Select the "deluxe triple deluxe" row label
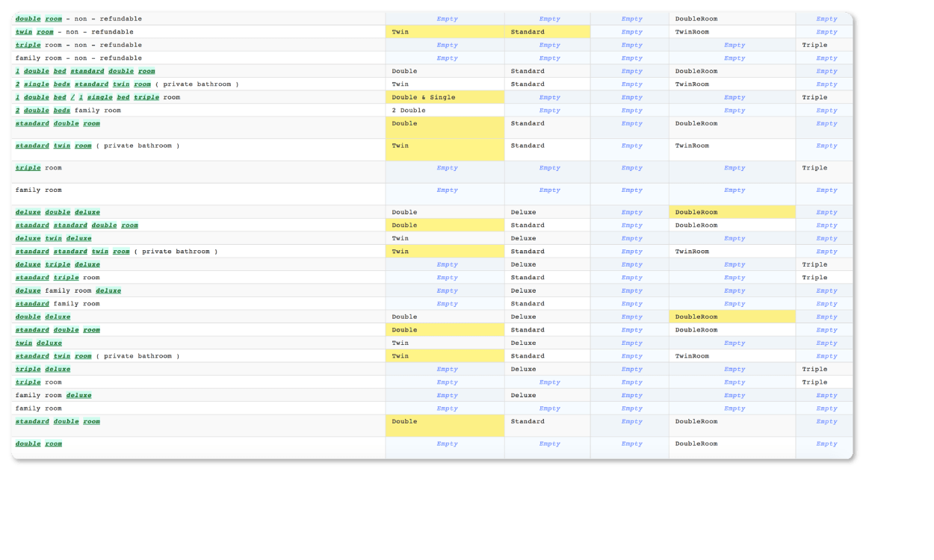This screenshot has width=934, height=560. (58, 264)
